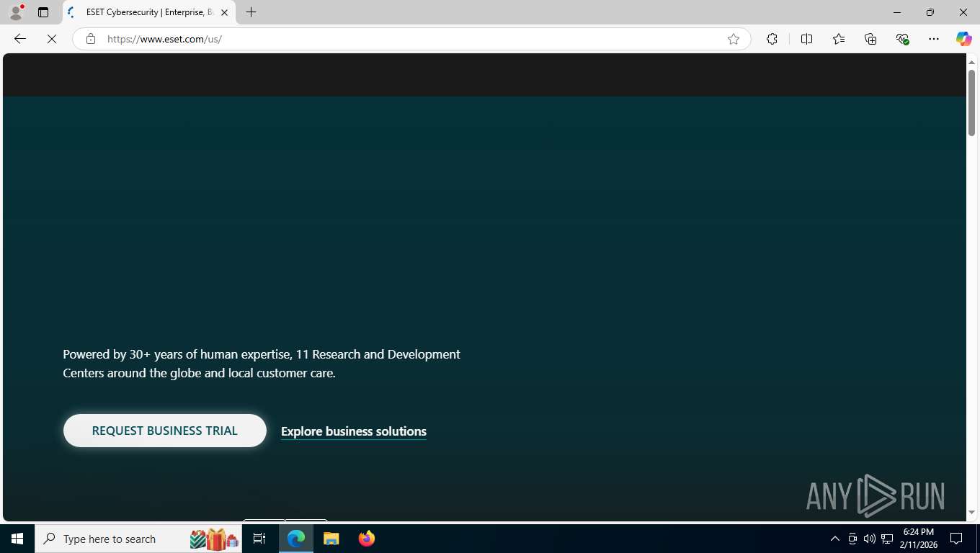This screenshot has width=980, height=553.
Task: Open Task View on taskbar
Action: pyautogui.click(x=259, y=539)
